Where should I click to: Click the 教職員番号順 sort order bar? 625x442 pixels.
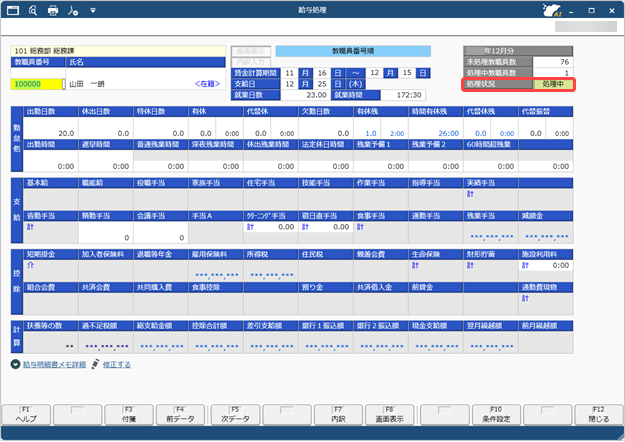(x=353, y=50)
